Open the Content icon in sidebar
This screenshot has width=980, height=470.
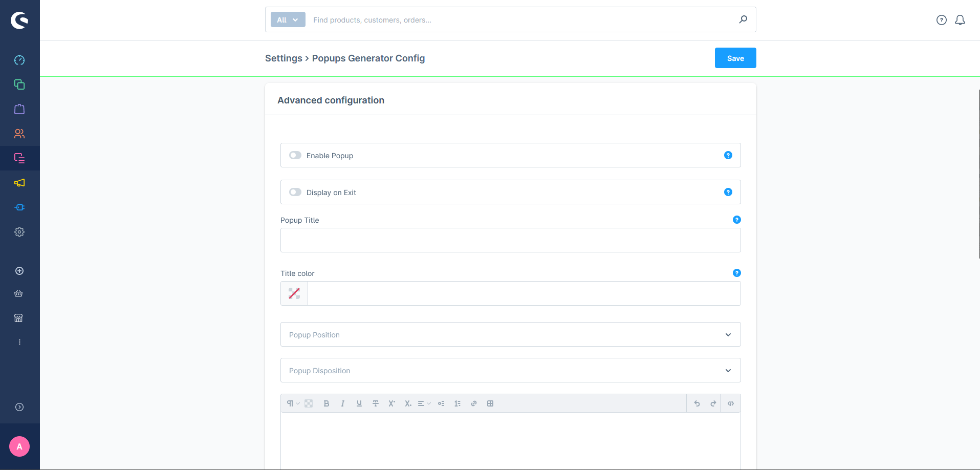point(19,158)
